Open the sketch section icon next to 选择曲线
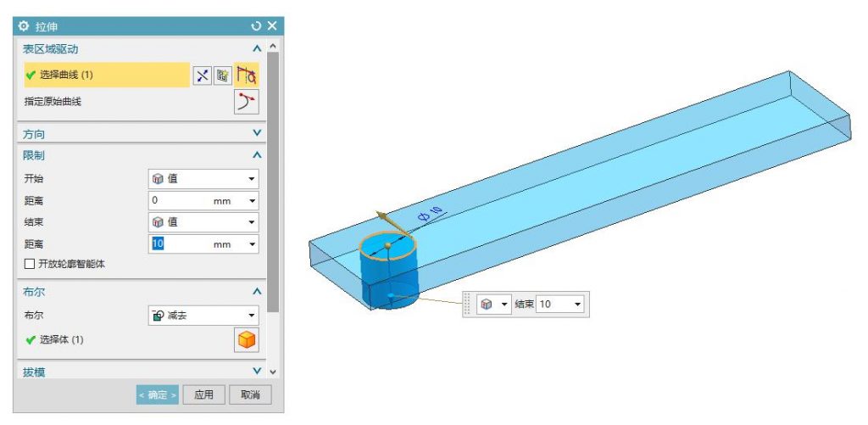Viewport: 868px width, 425px height. pyautogui.click(x=223, y=75)
